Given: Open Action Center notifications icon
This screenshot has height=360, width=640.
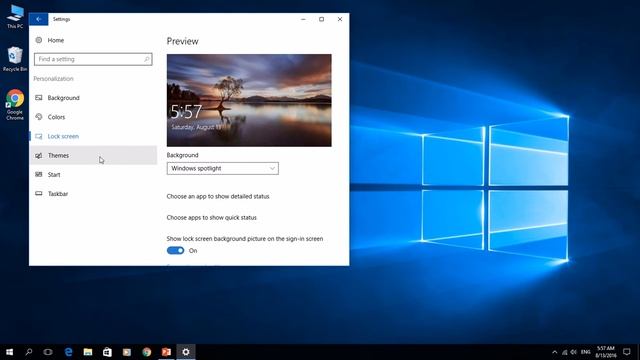Looking at the screenshot, I should (627, 352).
